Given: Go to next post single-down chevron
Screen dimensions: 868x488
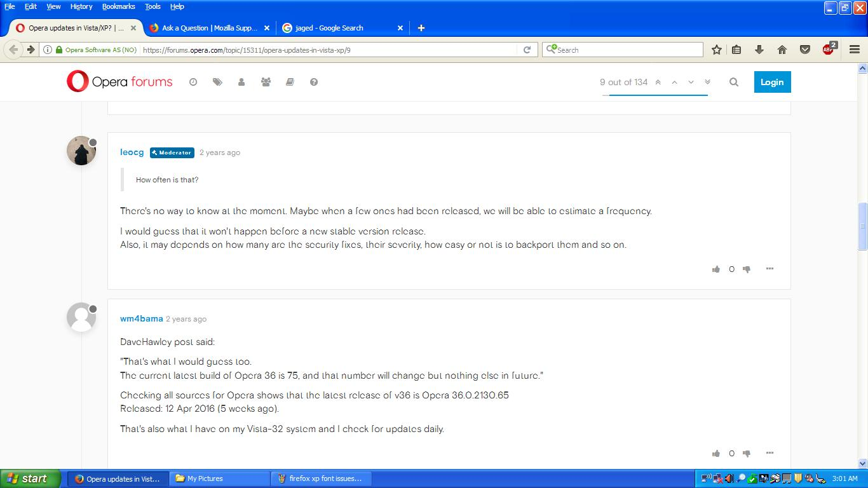Looking at the screenshot, I should 691,82.
